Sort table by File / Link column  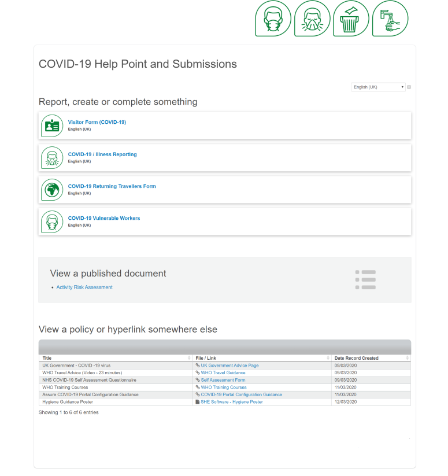(262, 358)
